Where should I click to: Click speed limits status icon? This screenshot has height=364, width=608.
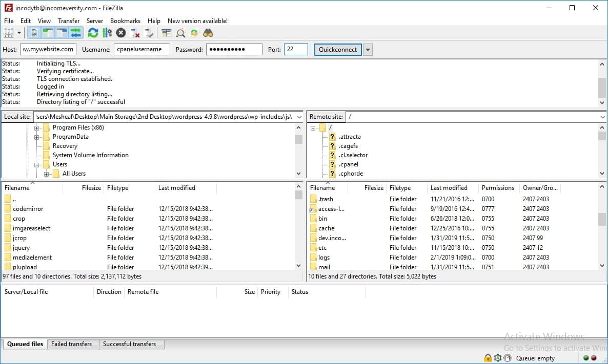click(507, 358)
